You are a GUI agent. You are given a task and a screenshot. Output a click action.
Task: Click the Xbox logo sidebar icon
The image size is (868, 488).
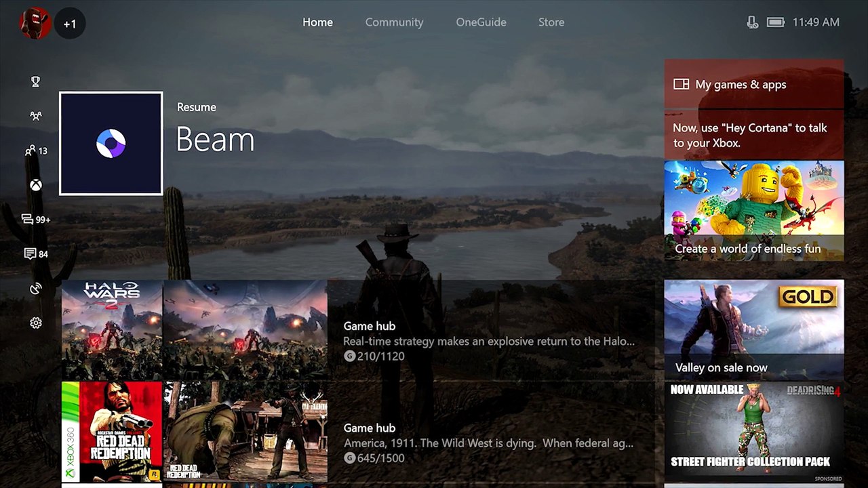pyautogui.click(x=35, y=185)
